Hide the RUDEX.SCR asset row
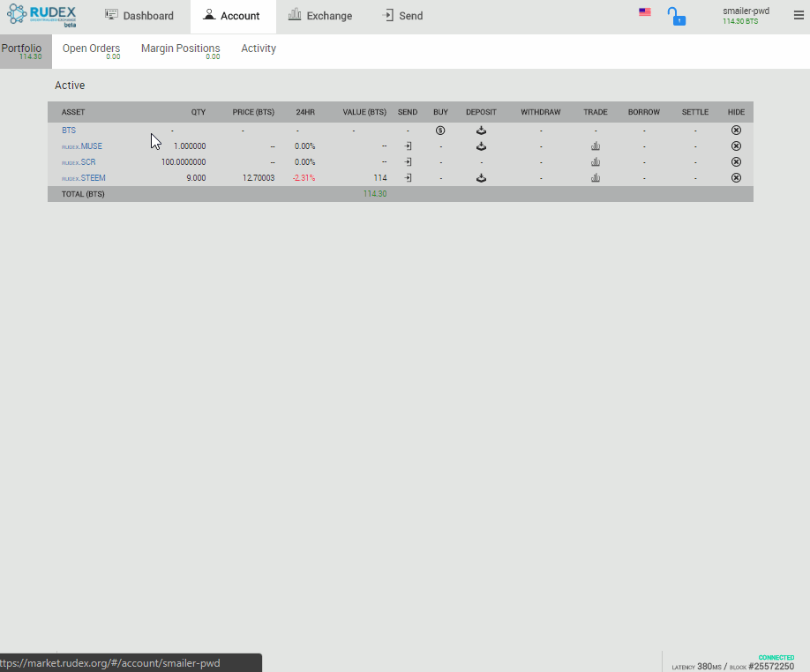The height and width of the screenshot is (672, 810). [x=736, y=162]
